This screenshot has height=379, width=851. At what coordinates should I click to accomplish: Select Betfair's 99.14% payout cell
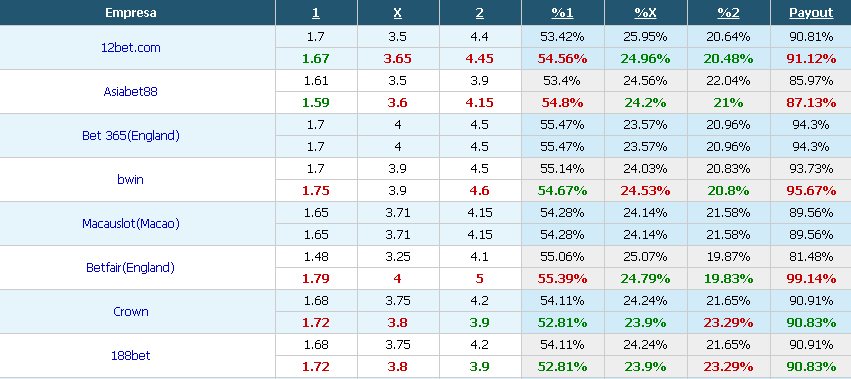(811, 279)
